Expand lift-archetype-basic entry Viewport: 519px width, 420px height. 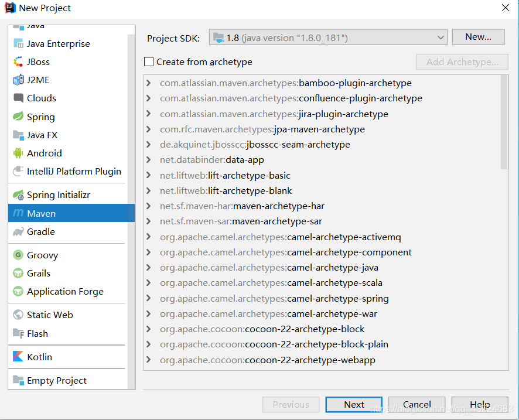click(149, 175)
